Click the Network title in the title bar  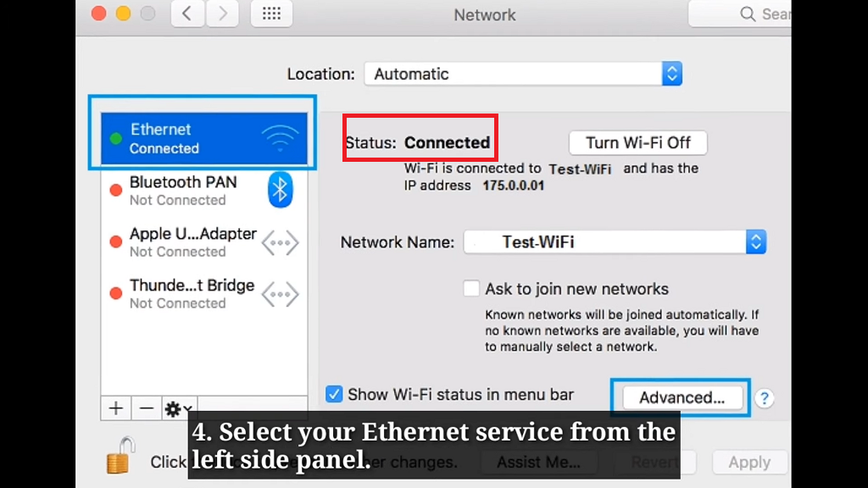coord(485,15)
